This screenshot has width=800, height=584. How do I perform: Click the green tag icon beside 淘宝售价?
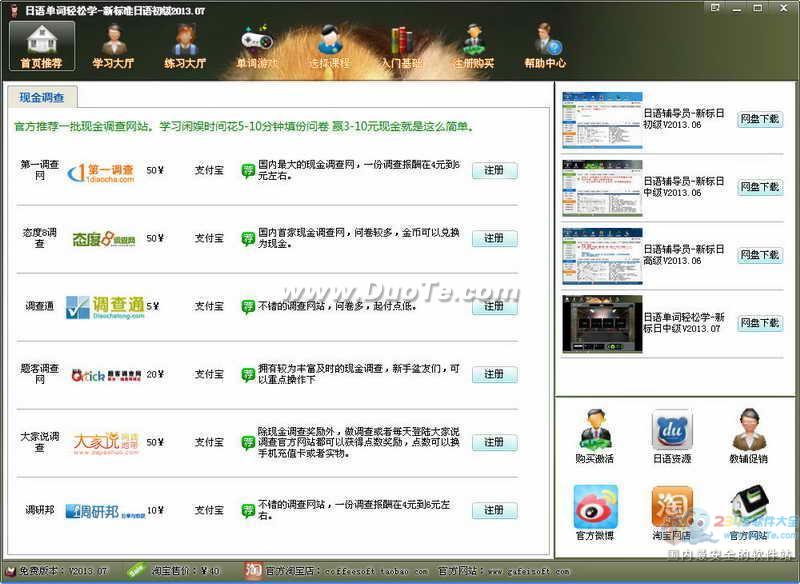point(136,570)
